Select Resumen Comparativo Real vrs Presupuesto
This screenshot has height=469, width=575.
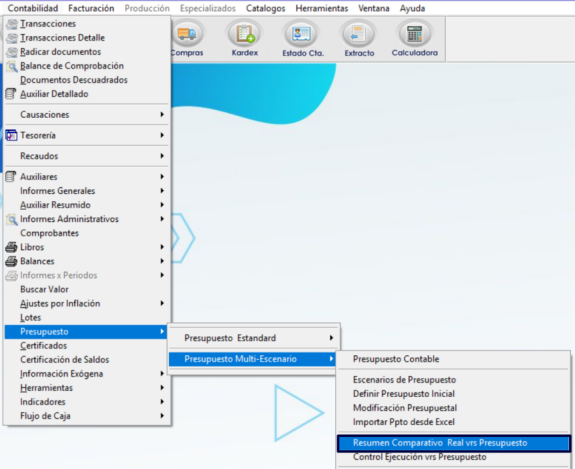(x=454, y=443)
